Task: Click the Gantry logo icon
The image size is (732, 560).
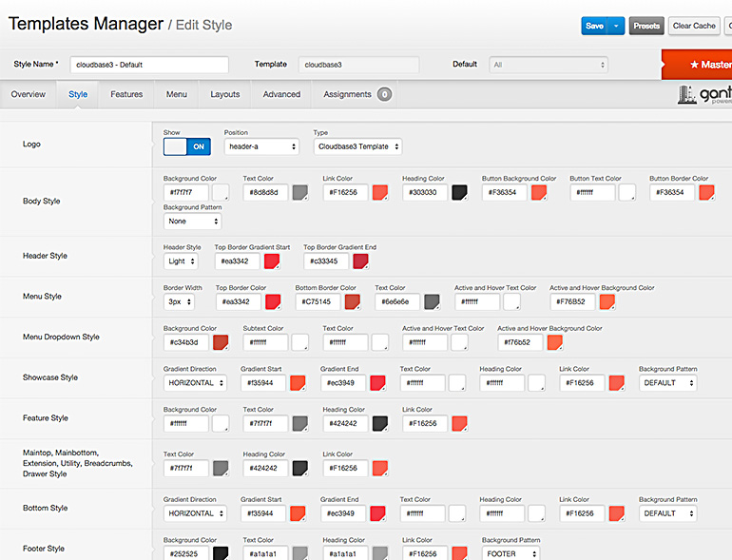Action: point(686,95)
